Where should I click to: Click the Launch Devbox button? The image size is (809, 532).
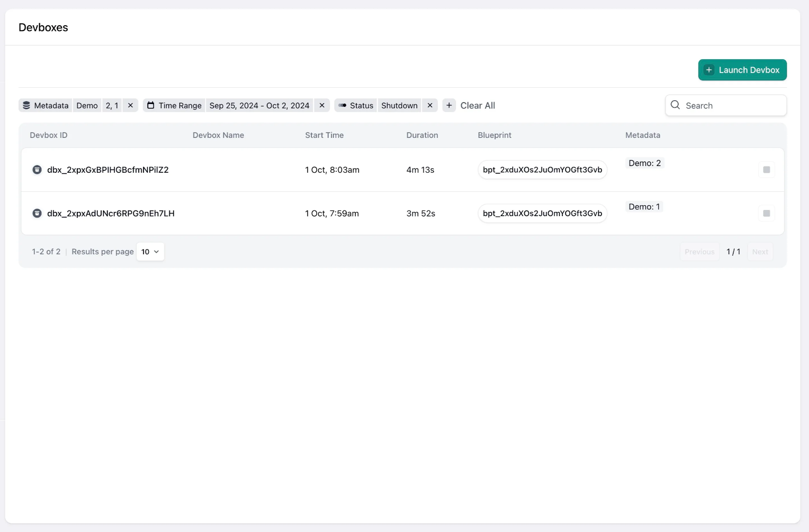tap(742, 70)
